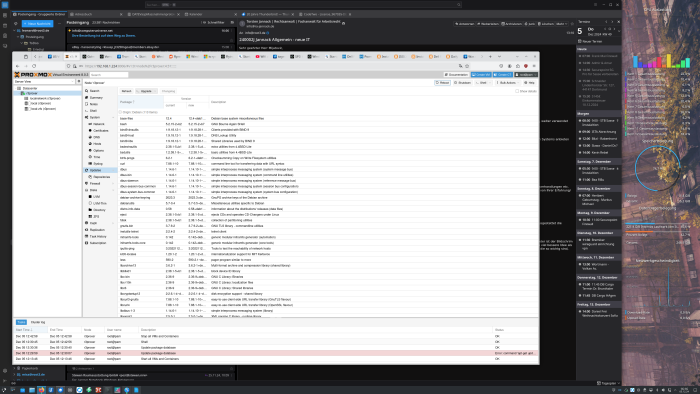The image size is (700, 394).
Task: Open the Repositories item in node menu
Action: (101, 177)
